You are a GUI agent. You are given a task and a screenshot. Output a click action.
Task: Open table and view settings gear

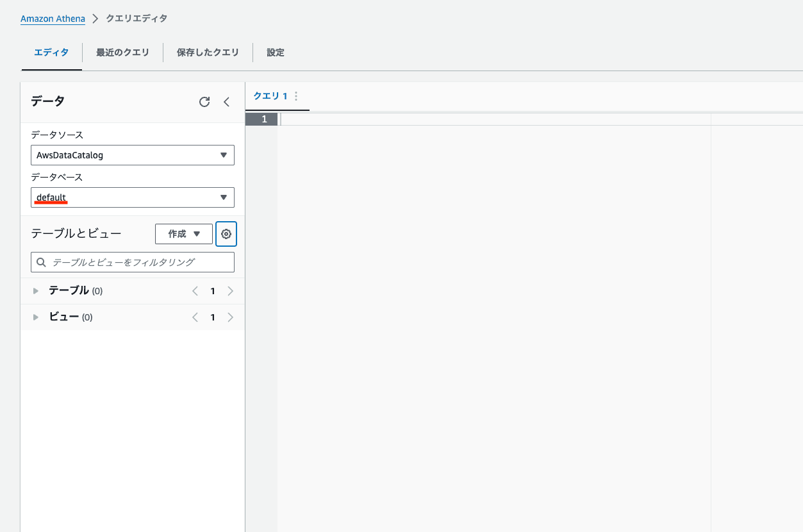click(226, 234)
